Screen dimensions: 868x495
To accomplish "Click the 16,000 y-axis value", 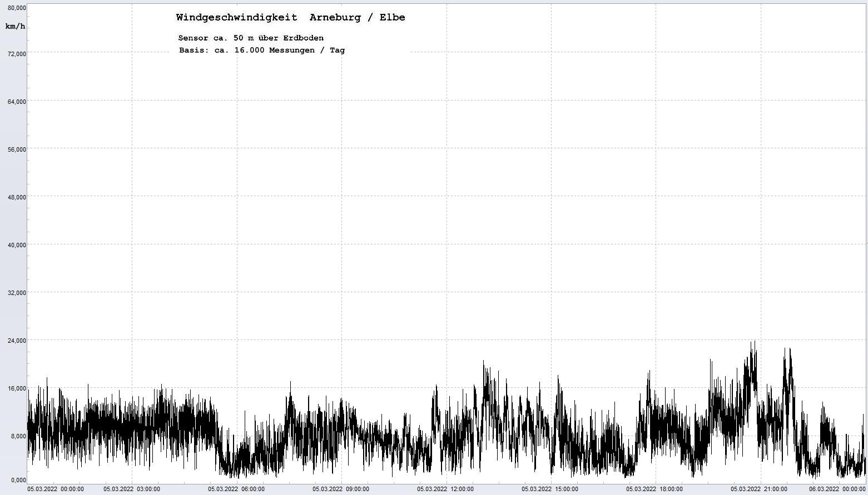I will tap(17, 388).
